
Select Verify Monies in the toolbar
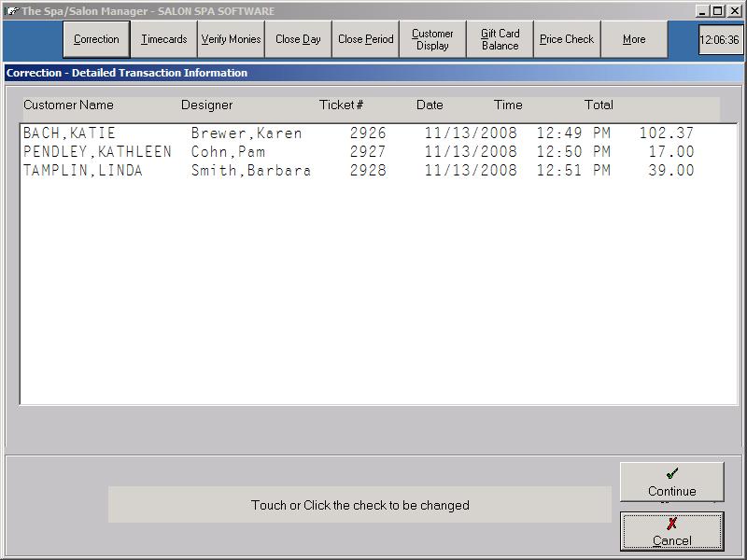[x=232, y=39]
